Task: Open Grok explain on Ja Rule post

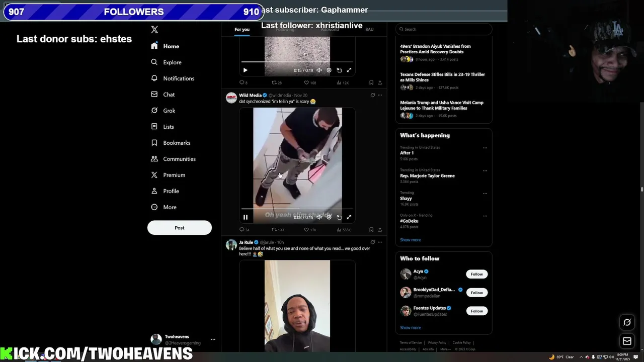Action: tap(372, 242)
